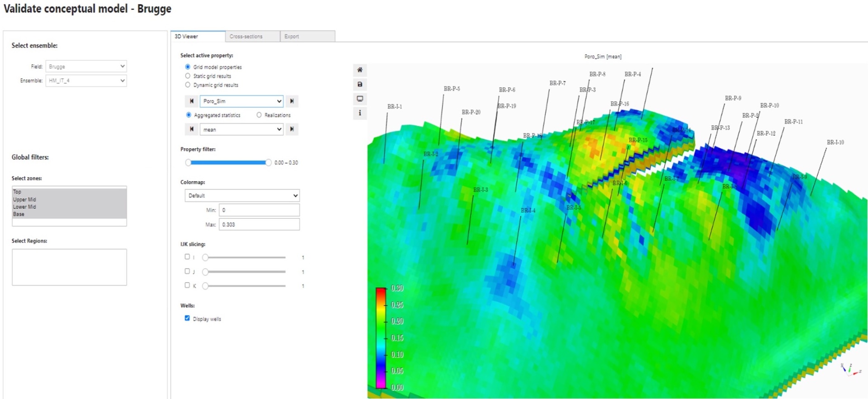Image resolution: width=868 pixels, height=399 pixels.
Task: Step to next statistic after mean
Action: (x=292, y=129)
